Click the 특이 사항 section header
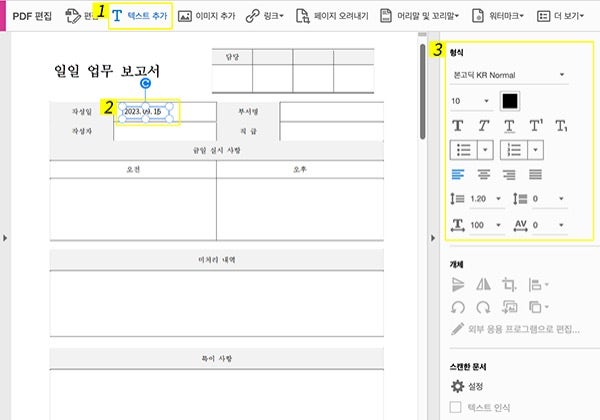Image resolution: width=600 pixels, height=420 pixels. pyautogui.click(x=217, y=358)
